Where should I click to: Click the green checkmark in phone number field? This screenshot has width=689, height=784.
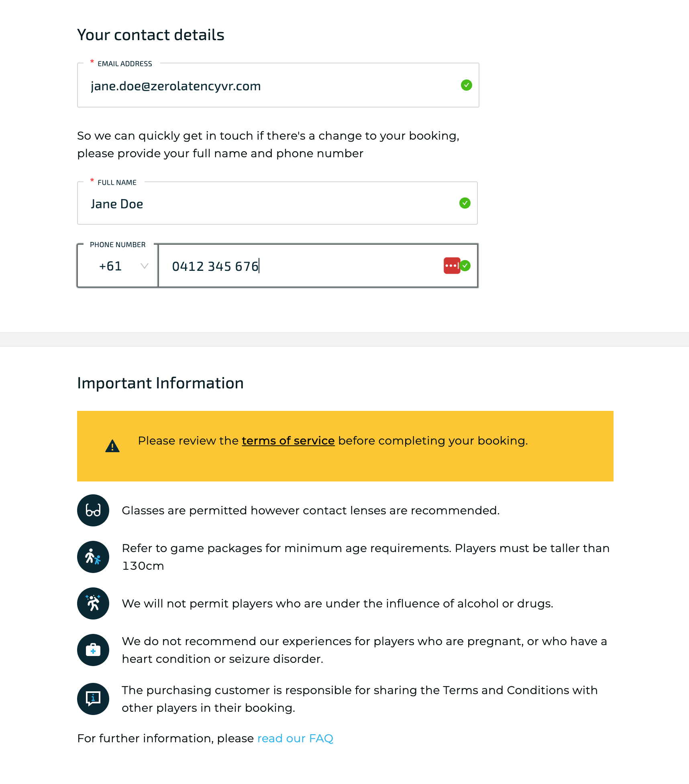pos(465,266)
